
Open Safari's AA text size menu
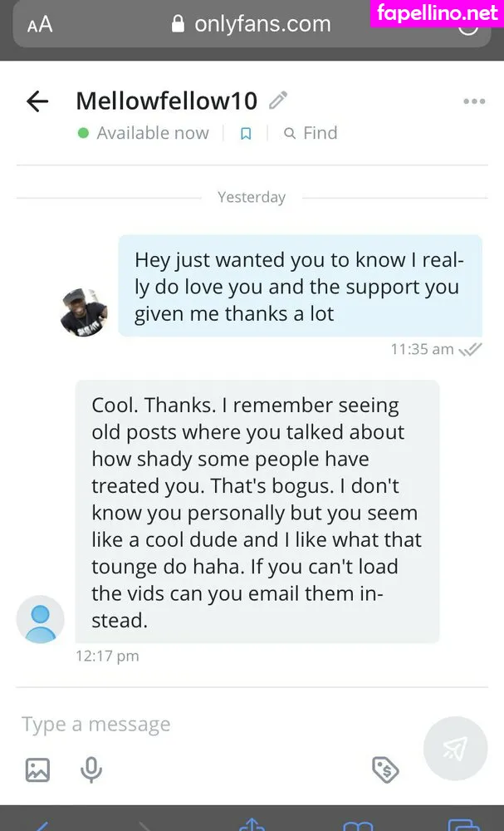tap(40, 24)
